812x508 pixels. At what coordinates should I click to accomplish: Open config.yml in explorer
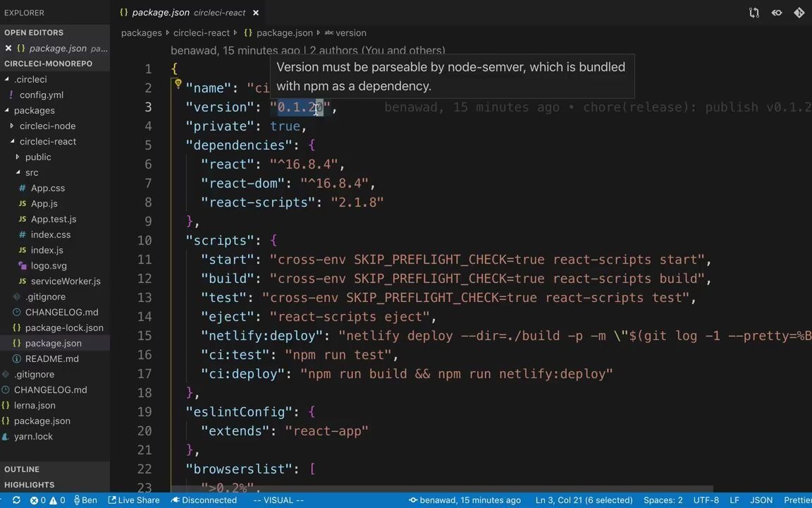coord(42,95)
